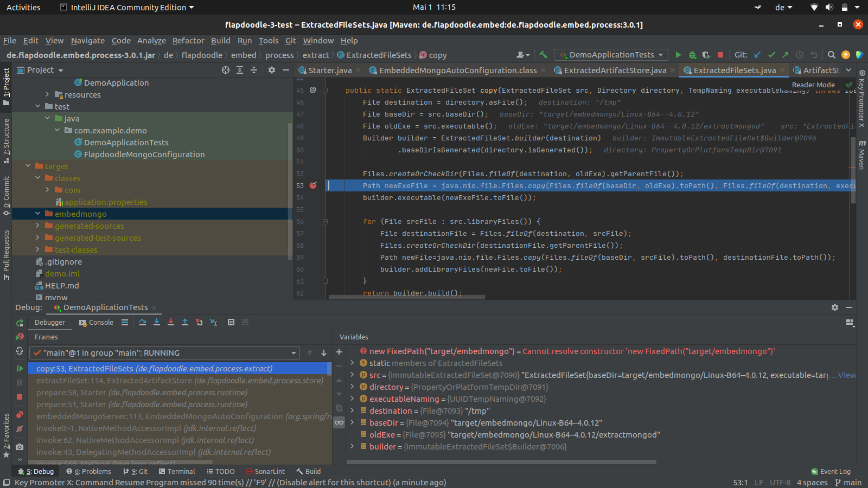Click the Variables panel horizontal scrollbar
This screenshot has width=868, height=488.
(501, 462)
